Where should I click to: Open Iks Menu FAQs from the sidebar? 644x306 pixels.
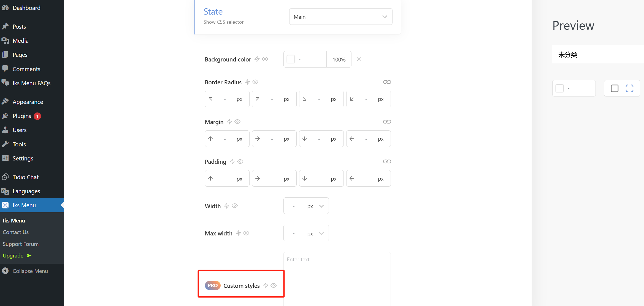31,83
